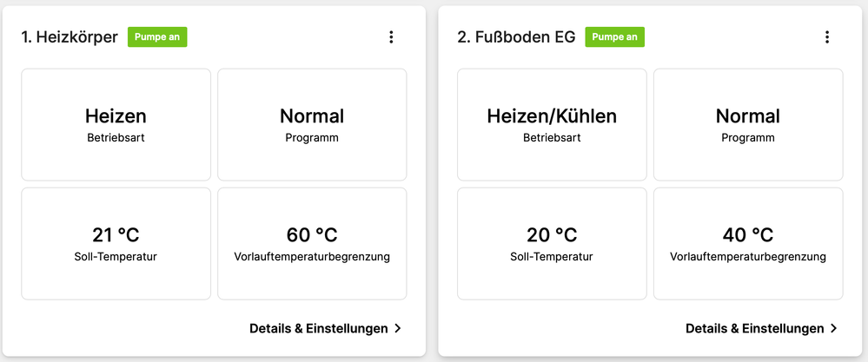The width and height of the screenshot is (868, 362).
Task: Click the Soll-Temperatur label in the Fußboden EG card
Action: 552,257
